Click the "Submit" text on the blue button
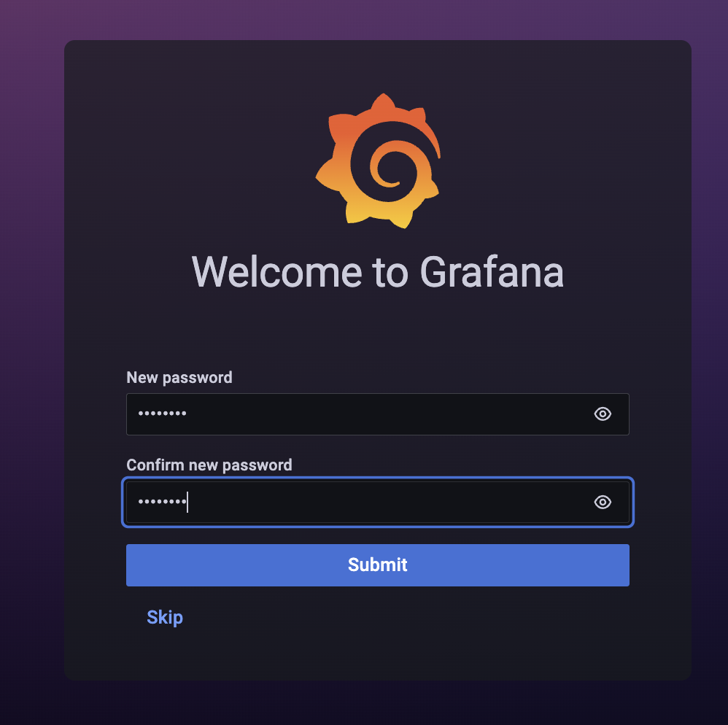The width and height of the screenshot is (728, 725). click(x=377, y=565)
